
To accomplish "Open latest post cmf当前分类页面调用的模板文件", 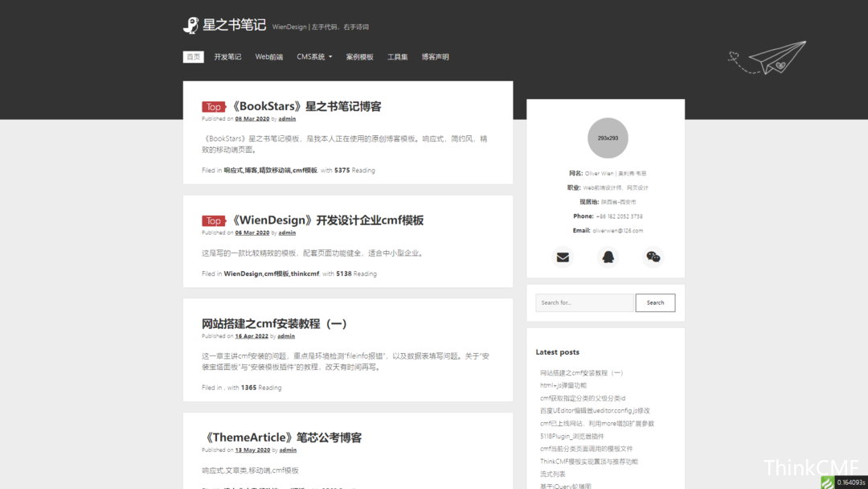I will point(586,449).
